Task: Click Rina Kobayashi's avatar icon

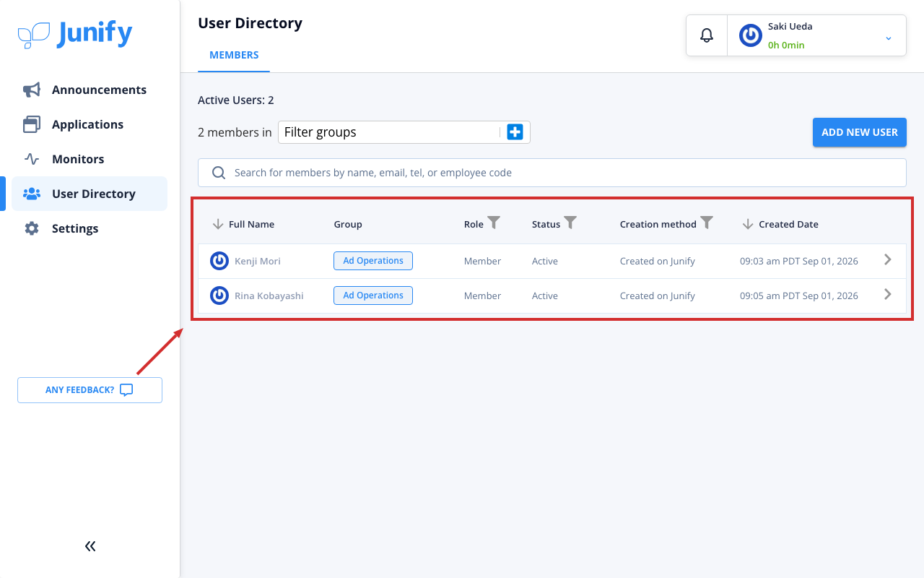Action: coord(219,296)
